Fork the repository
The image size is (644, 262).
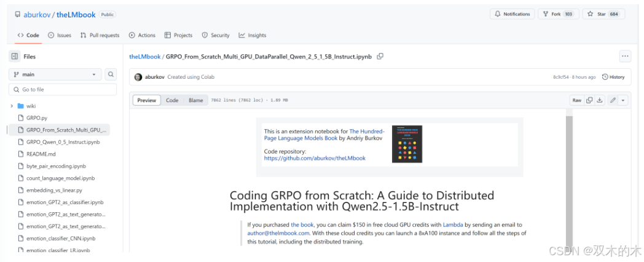pos(558,14)
